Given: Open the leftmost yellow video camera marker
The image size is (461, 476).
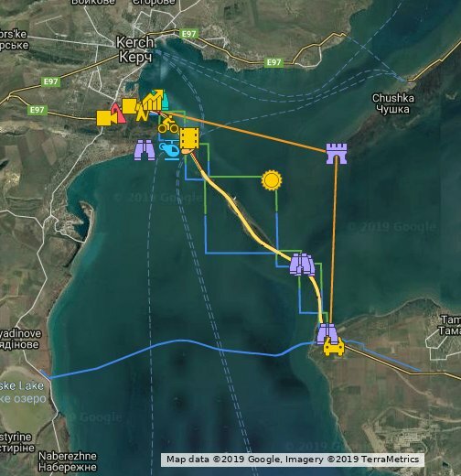Looking at the screenshot, I should click(x=106, y=118).
